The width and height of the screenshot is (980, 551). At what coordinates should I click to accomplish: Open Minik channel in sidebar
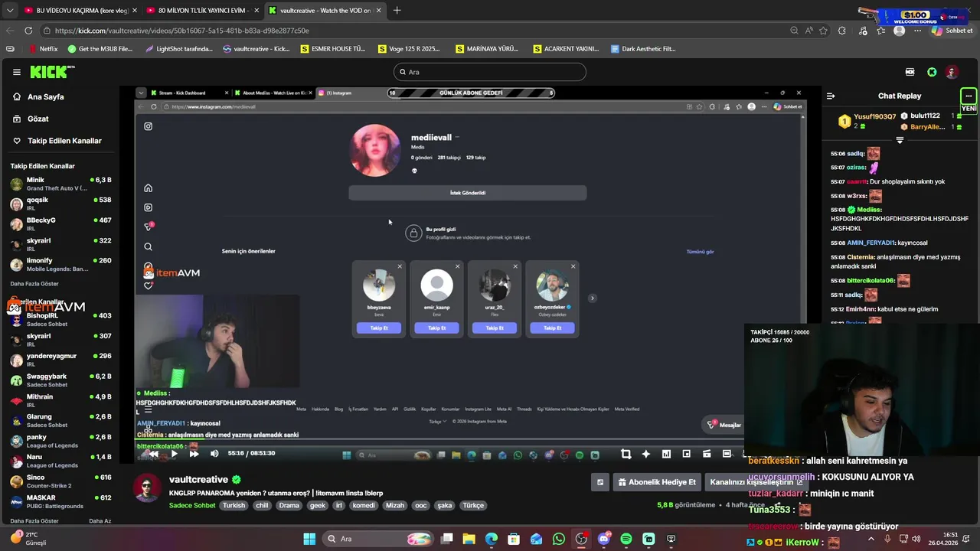tap(60, 184)
